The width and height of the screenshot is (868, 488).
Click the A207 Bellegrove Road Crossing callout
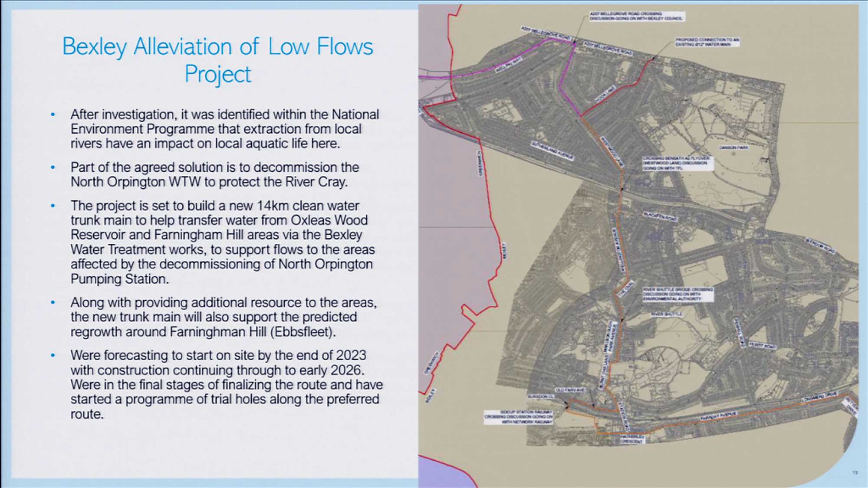pos(636,16)
